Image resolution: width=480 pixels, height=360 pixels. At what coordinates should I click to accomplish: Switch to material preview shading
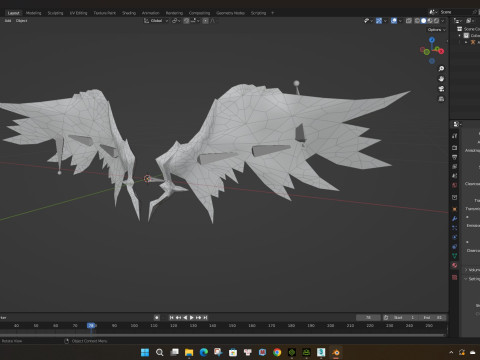pyautogui.click(x=430, y=21)
